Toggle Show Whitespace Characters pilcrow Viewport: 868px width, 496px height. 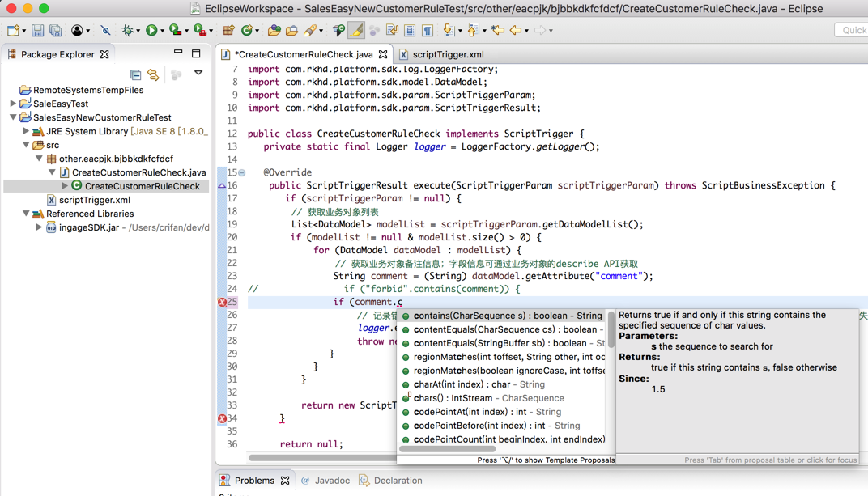pos(428,31)
